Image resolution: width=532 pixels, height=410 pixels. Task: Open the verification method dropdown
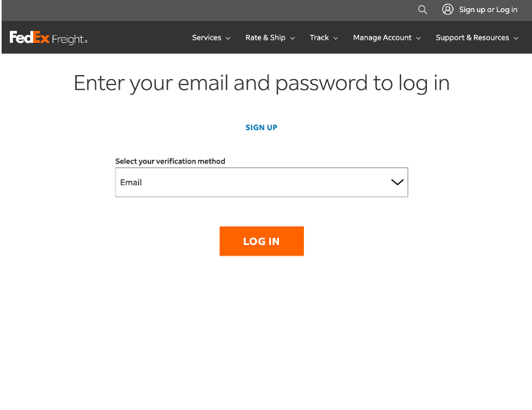262,182
